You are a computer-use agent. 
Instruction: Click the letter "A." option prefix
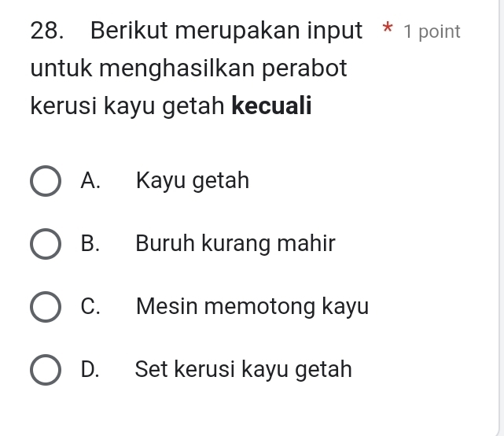tap(90, 181)
